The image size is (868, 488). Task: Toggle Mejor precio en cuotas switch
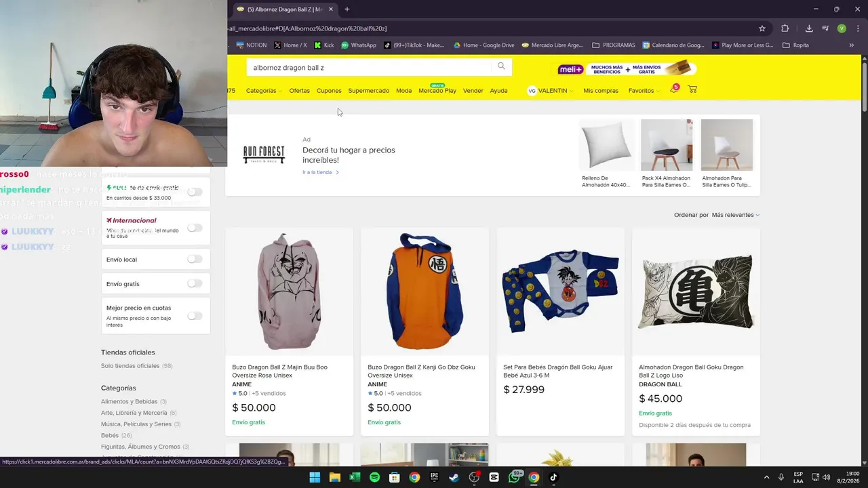click(x=195, y=316)
